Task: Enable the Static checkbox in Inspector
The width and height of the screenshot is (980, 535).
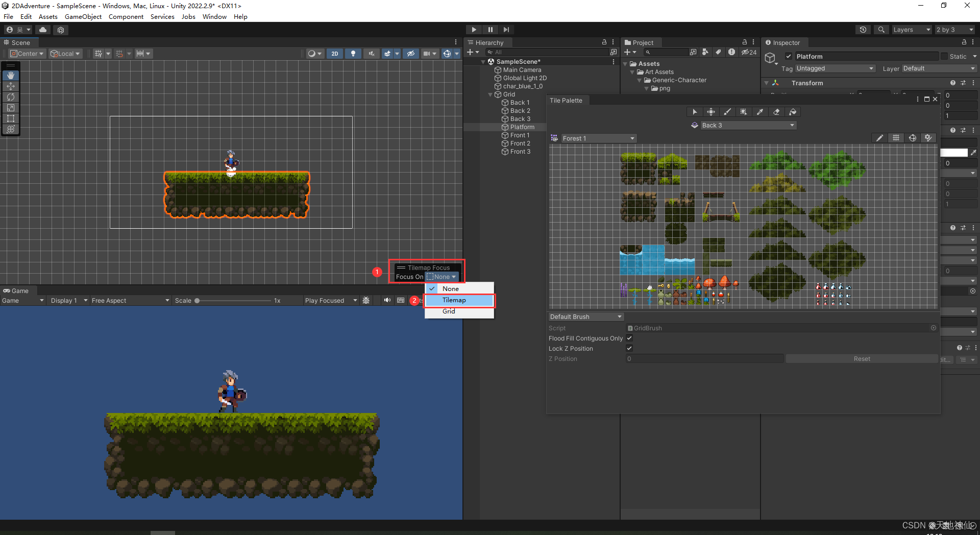Action: 944,56
